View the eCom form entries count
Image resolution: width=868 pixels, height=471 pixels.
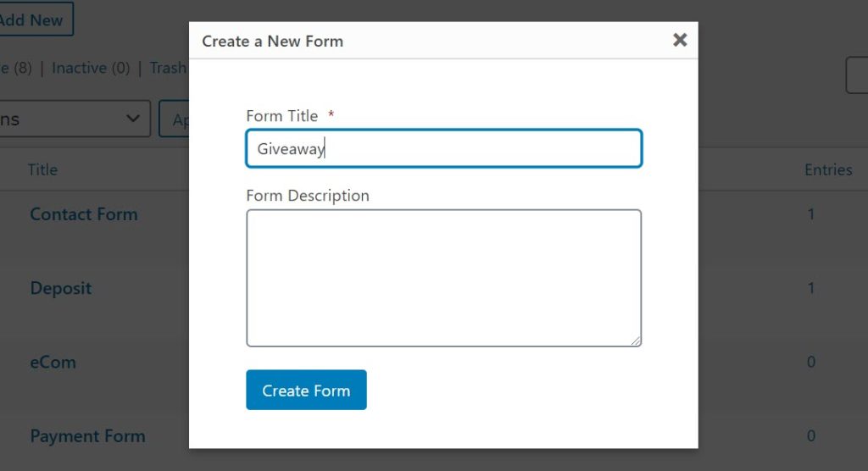tap(811, 362)
